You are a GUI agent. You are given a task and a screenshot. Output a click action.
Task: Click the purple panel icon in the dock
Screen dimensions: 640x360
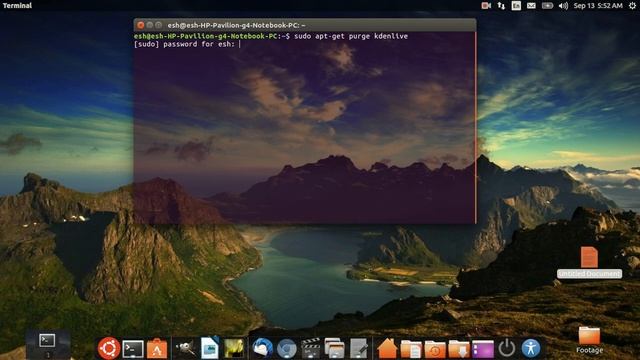(x=483, y=349)
